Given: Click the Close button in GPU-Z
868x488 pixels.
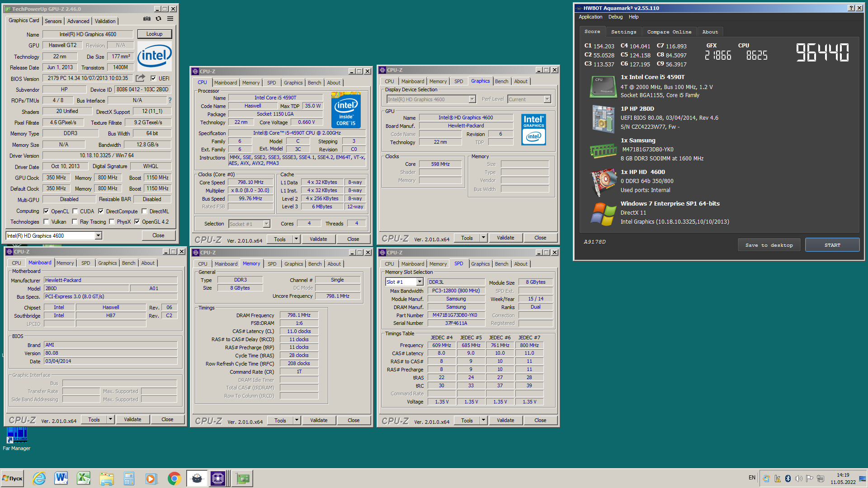Looking at the screenshot, I should coord(158,235).
